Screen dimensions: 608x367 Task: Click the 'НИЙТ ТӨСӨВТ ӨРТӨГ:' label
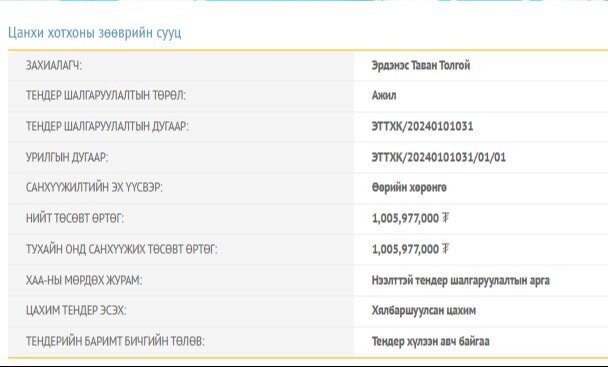coord(75,218)
